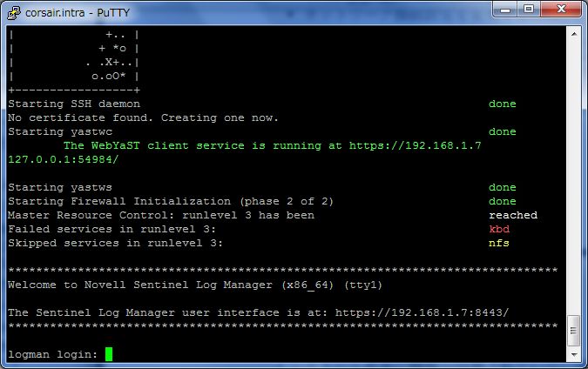This screenshot has height=369, width=588.
Task: Click the scrollbar down arrow
Action: tap(574, 354)
